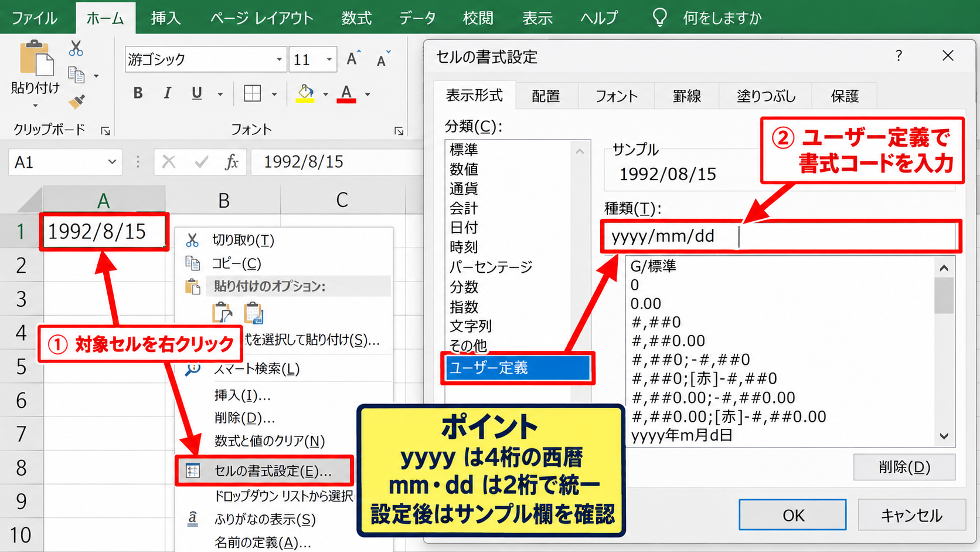Screen dimensions: 980x552
Task: Click the lightbulb 何をしますか icon
Action: click(660, 17)
